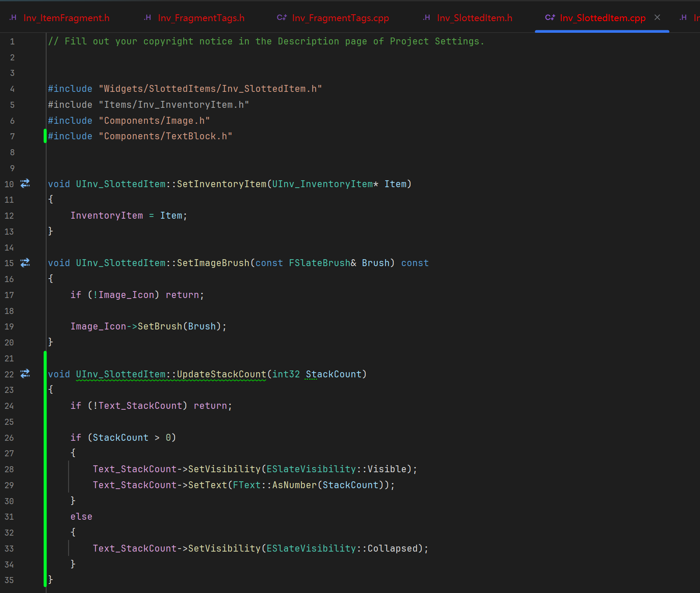Click the green change marker beside line 7
Screen dimensions: 700x593
click(45, 136)
